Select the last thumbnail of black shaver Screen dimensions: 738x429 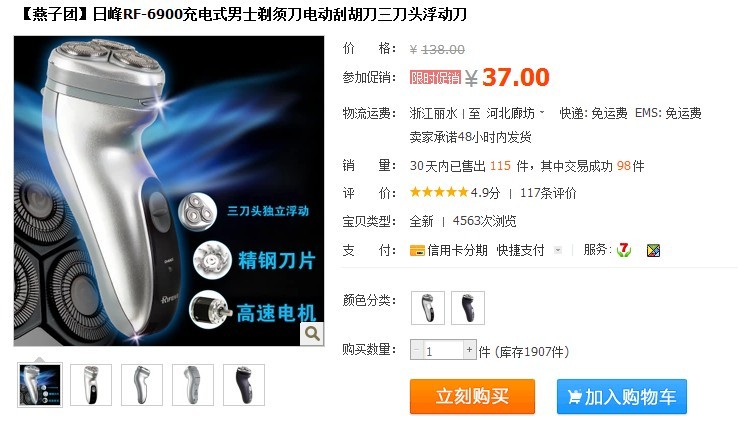[244, 385]
